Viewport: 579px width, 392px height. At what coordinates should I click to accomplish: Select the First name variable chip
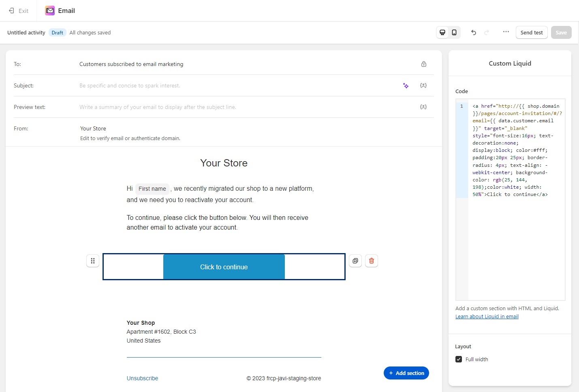[x=152, y=189]
